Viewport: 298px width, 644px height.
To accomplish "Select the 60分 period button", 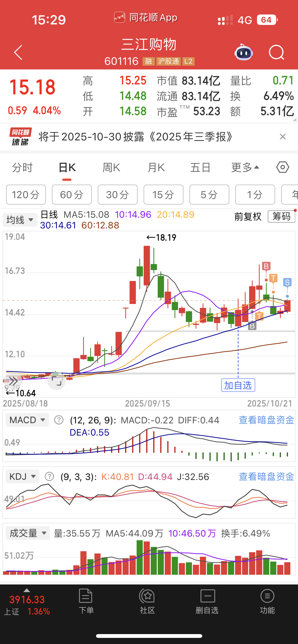I will [x=72, y=195].
